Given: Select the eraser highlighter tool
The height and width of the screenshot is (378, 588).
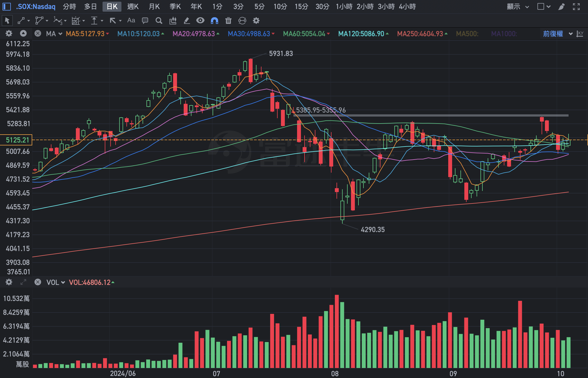Looking at the screenshot, I should (x=186, y=21).
